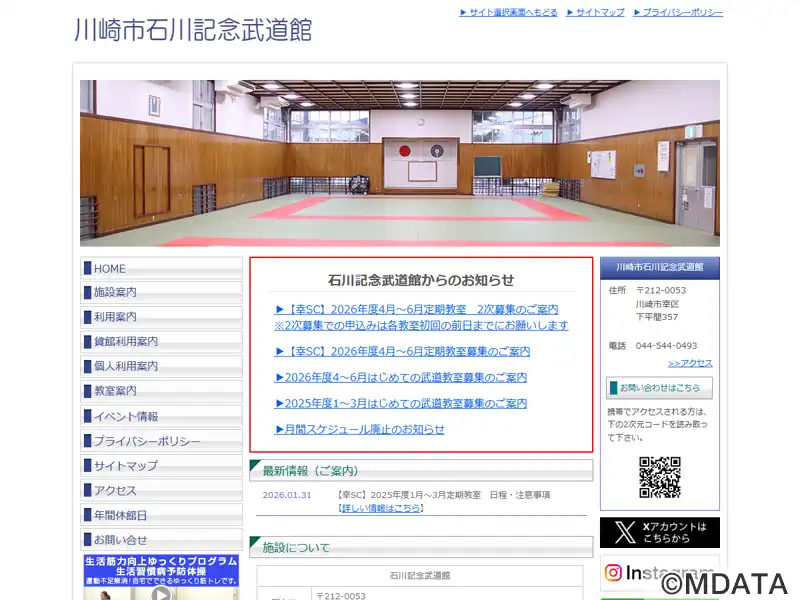Screen dimensions: 800x600
Task: Open the Instagram banner icon
Action: click(659, 573)
